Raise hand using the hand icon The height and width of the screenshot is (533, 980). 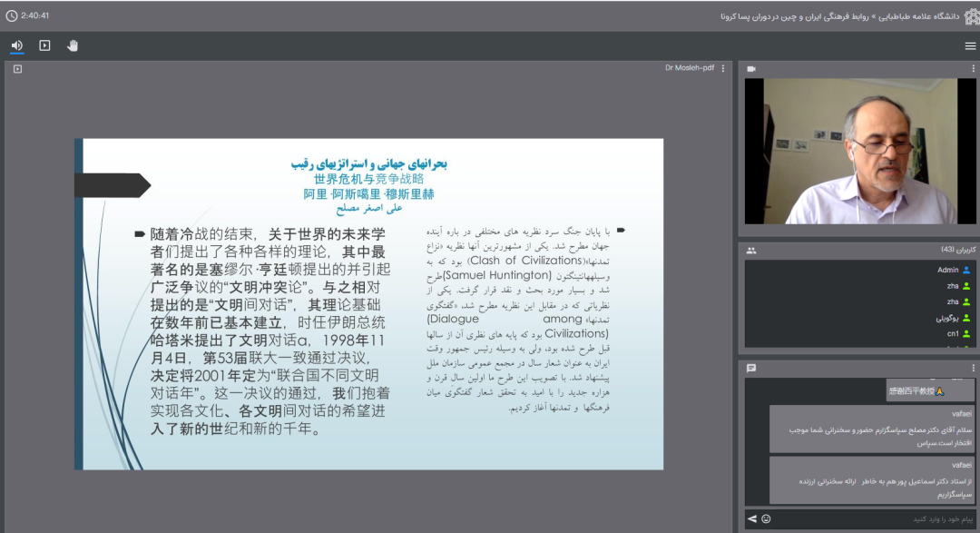[x=73, y=45]
